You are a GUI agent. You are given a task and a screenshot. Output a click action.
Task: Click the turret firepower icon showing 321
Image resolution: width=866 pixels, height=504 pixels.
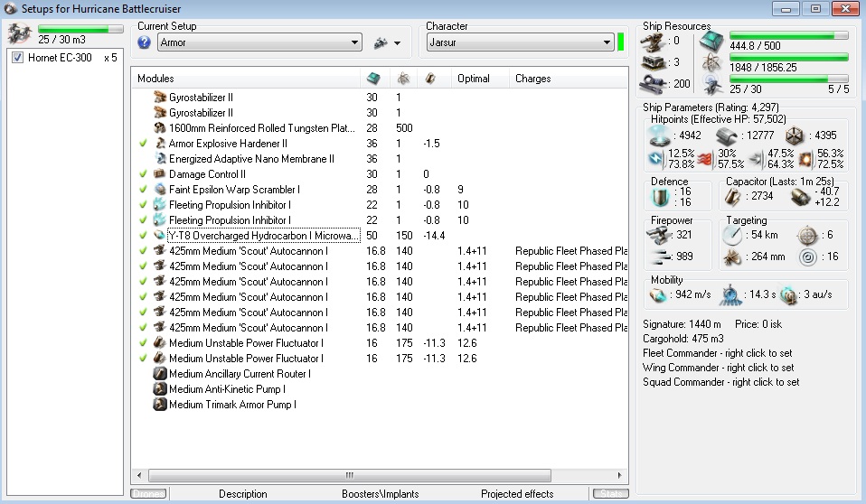[658, 235]
